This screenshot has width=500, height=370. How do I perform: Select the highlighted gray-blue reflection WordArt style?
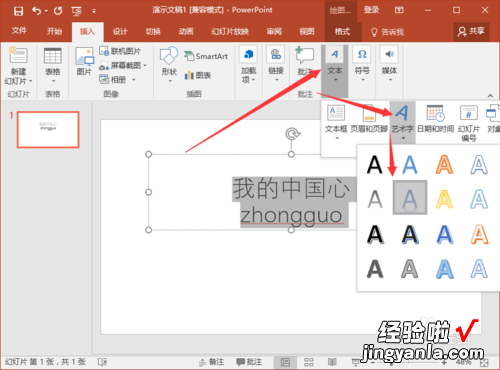pos(410,198)
